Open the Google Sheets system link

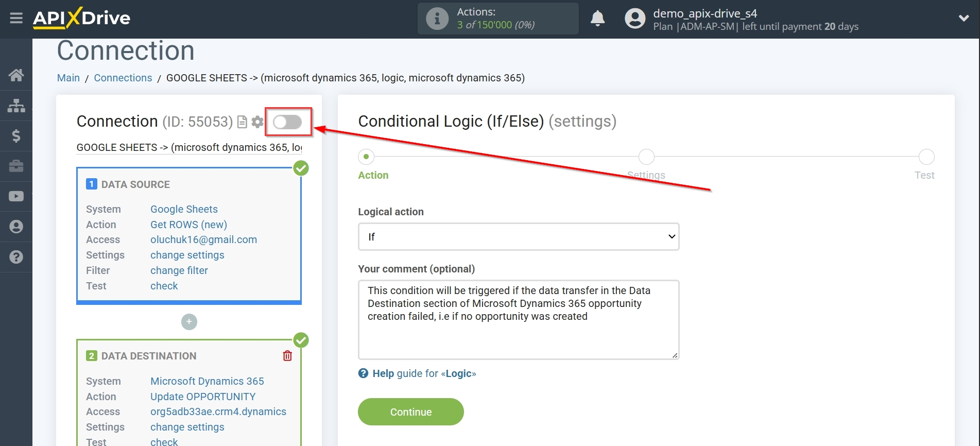click(184, 209)
